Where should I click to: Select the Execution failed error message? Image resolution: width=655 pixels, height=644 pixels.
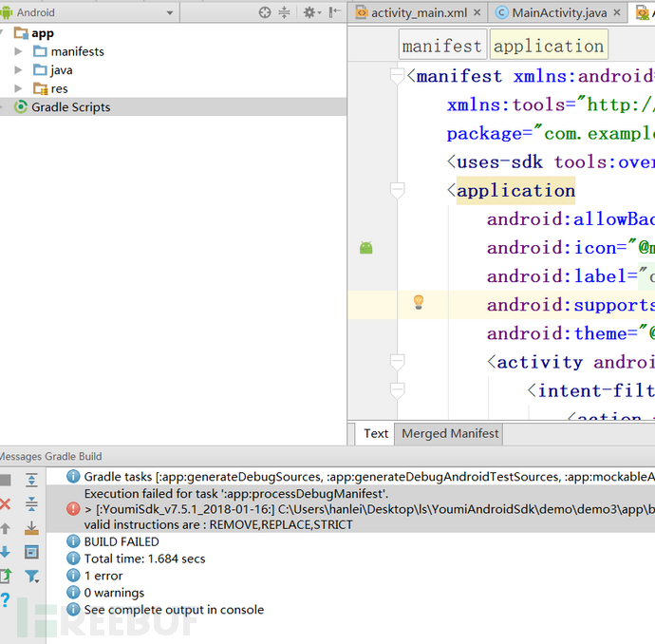click(350, 508)
